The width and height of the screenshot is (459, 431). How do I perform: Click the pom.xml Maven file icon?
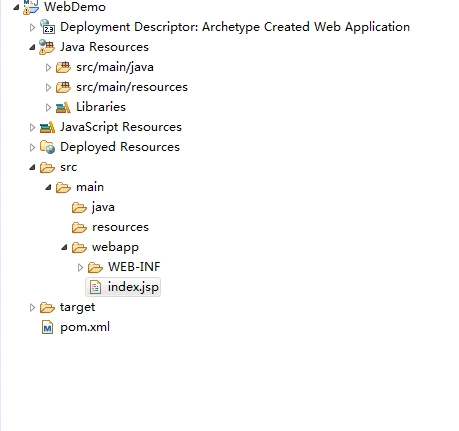[x=47, y=327]
